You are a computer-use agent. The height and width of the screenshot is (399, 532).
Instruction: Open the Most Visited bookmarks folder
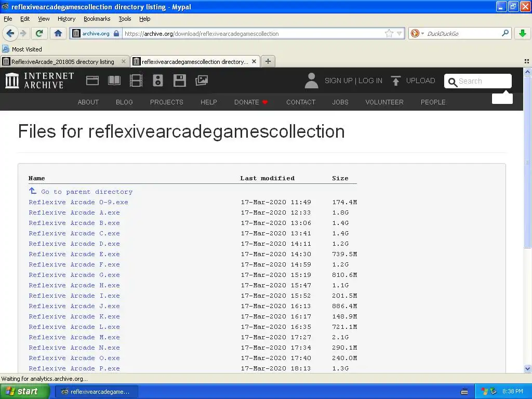[x=22, y=49]
